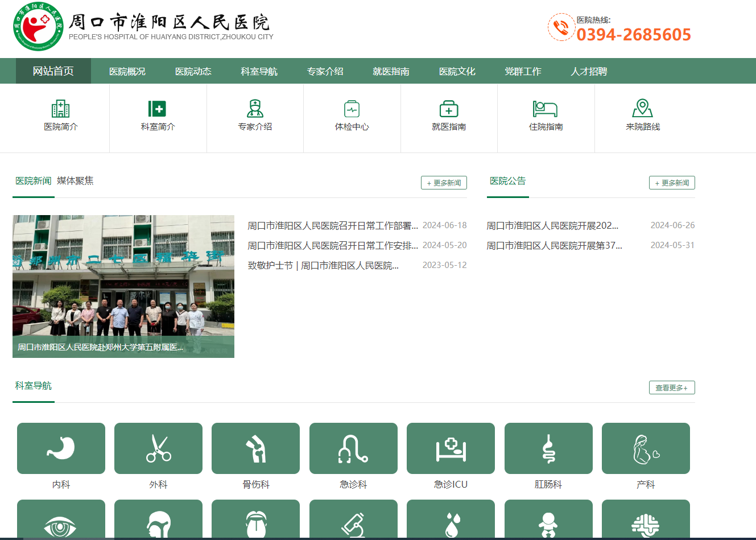Open 住院指南 hospital bed icon
This screenshot has width=756, height=540.
click(545, 108)
